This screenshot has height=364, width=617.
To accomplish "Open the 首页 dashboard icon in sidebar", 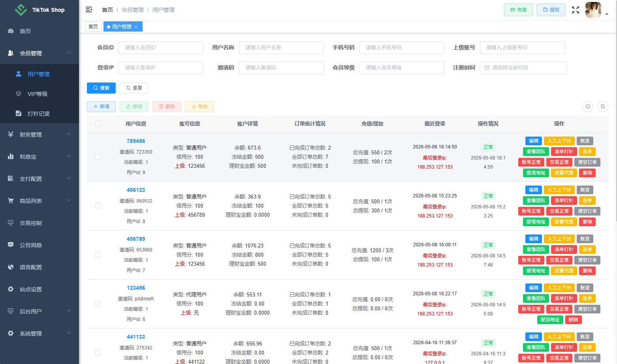I will coord(11,31).
